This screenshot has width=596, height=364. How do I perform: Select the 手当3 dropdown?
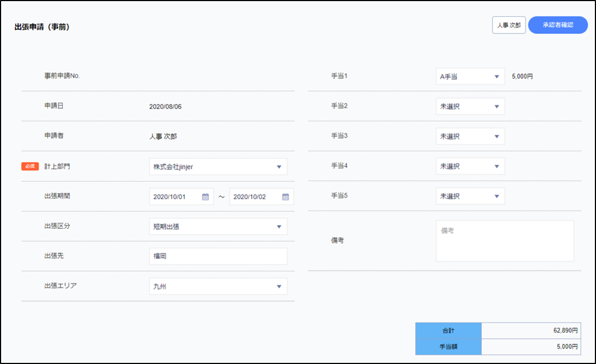coord(470,136)
